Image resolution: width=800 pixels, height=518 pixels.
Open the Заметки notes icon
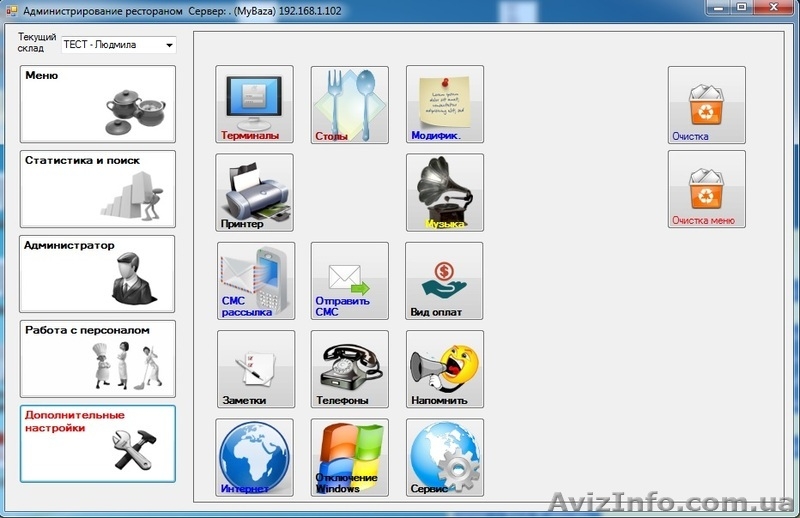click(x=256, y=368)
